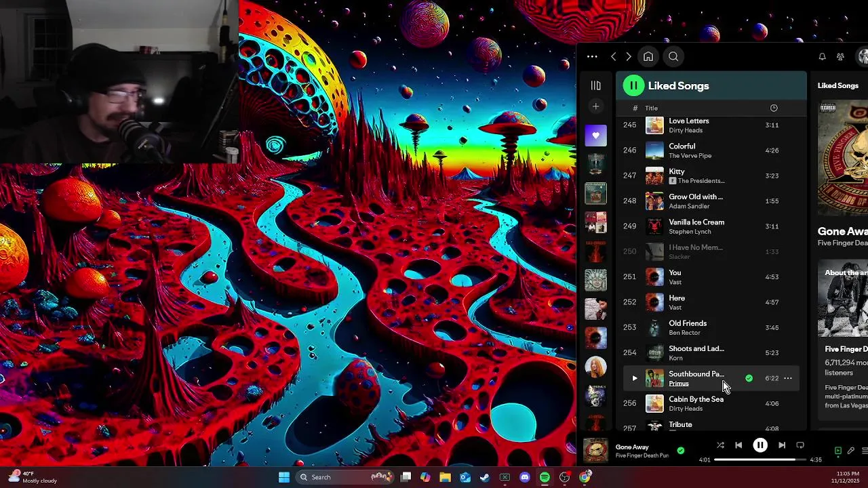Play Southbound Pachyderm with the row play arrow
This screenshot has width=868, height=488.
tap(635, 378)
